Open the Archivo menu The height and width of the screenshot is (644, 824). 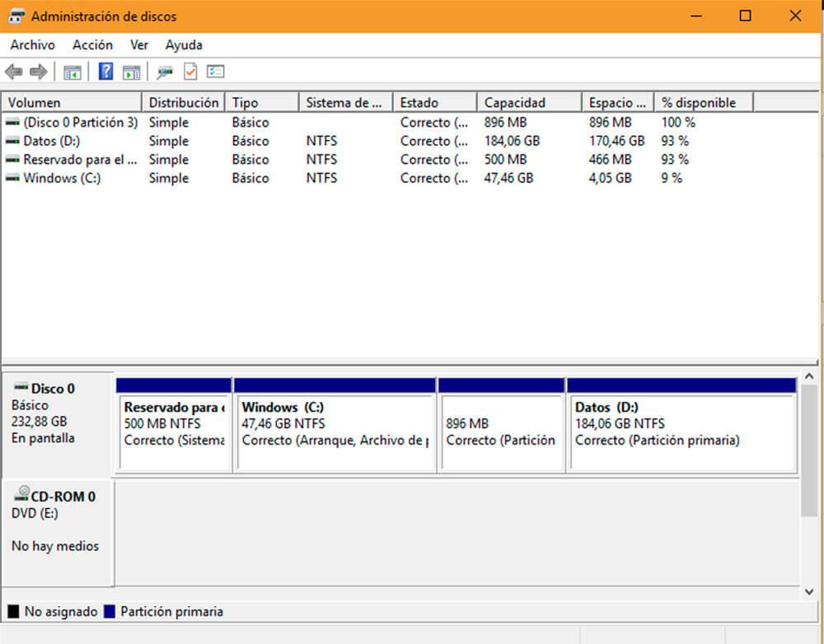pos(32,44)
